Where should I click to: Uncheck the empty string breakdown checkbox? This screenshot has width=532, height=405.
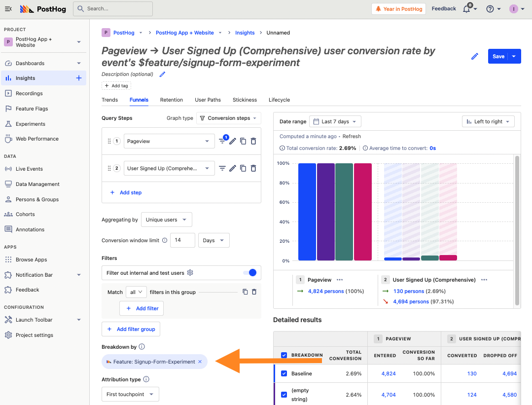(x=284, y=395)
